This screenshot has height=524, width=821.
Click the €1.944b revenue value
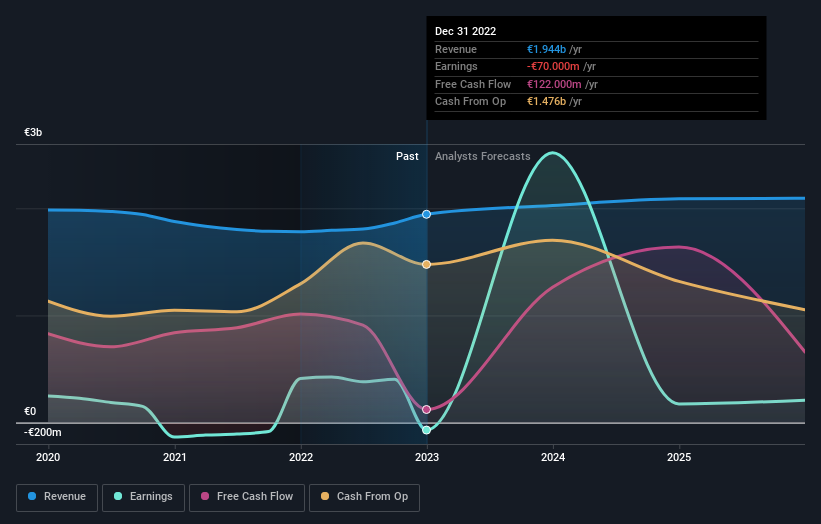[546, 49]
